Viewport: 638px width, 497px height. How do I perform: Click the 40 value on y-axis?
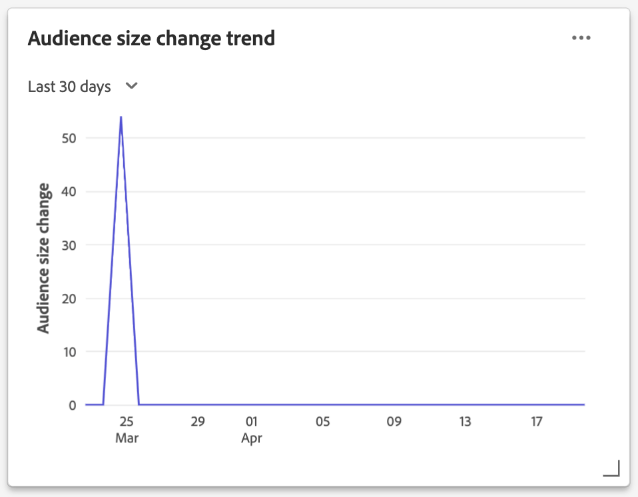pyautogui.click(x=69, y=191)
